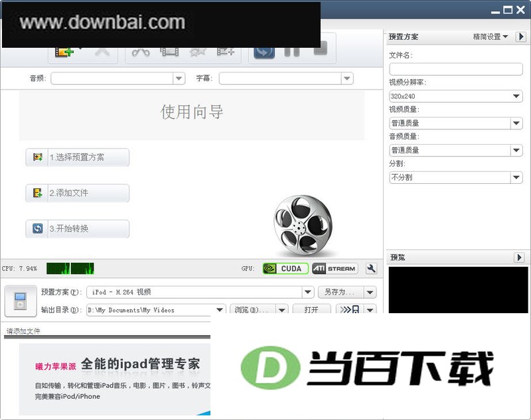Open the 视频质量 dropdown
This screenshot has height=420, width=531.
click(x=456, y=123)
